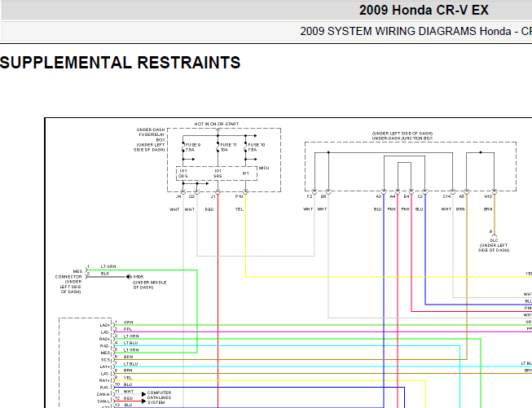Click the "C2" junction box pin label

420,197
